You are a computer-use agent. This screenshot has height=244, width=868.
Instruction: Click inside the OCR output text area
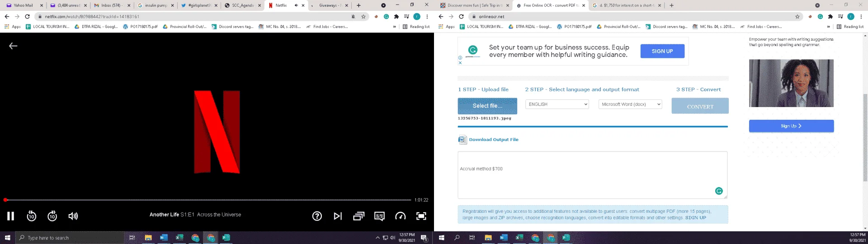pyautogui.click(x=592, y=175)
